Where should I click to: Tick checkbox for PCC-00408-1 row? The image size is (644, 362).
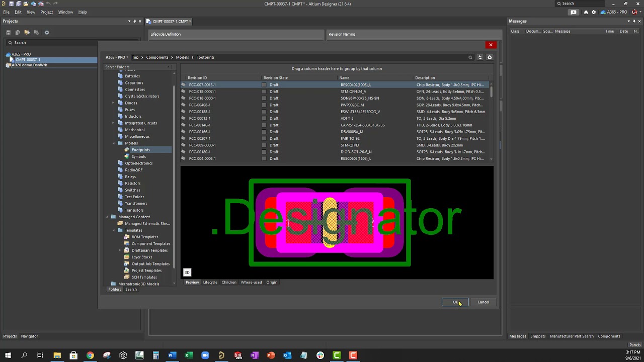[x=264, y=105]
